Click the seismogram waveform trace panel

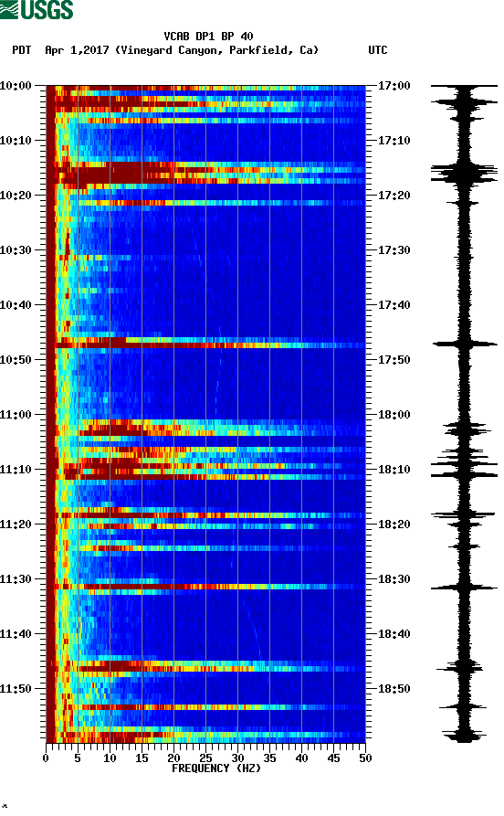(x=464, y=414)
